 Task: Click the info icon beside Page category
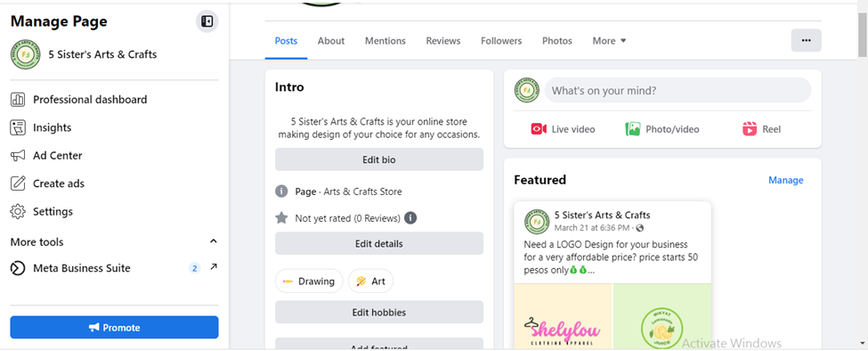tap(281, 192)
